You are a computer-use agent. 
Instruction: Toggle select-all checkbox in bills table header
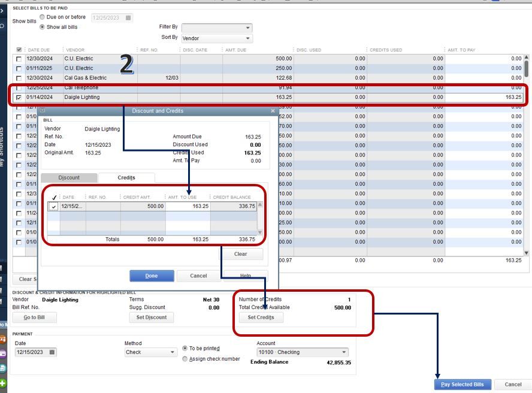(19, 50)
